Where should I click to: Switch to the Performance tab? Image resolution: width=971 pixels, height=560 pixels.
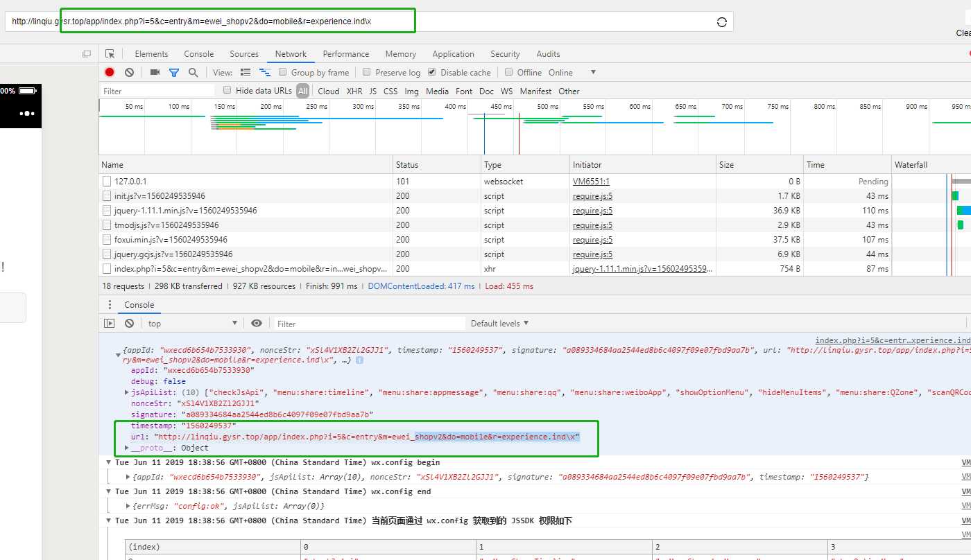pos(345,54)
